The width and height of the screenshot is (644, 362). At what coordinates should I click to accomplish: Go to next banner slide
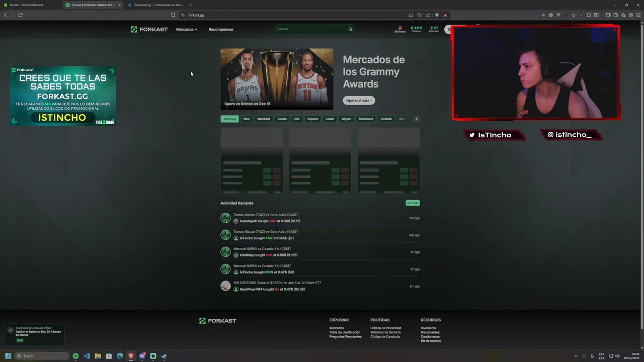coord(326,79)
